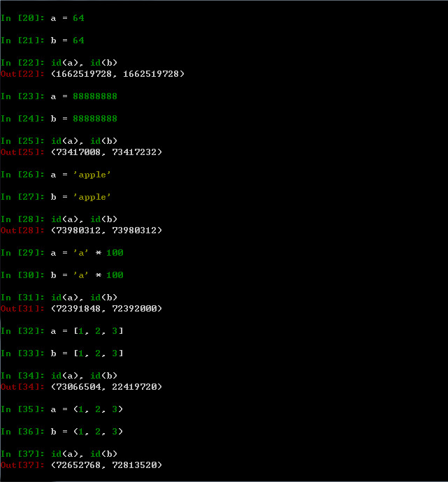Select the line b = 'a' * 100
Image resolution: width=448 pixels, height=482 pixels.
coord(87,275)
